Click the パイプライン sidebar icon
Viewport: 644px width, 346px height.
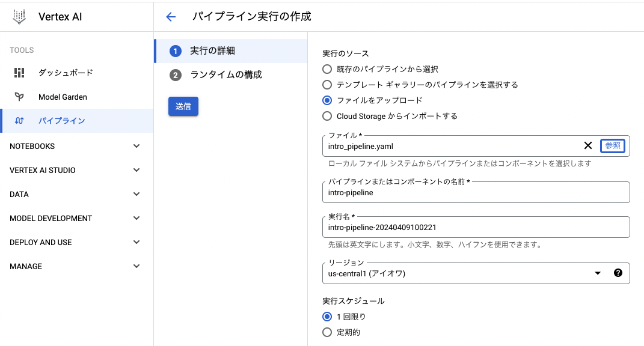[20, 121]
